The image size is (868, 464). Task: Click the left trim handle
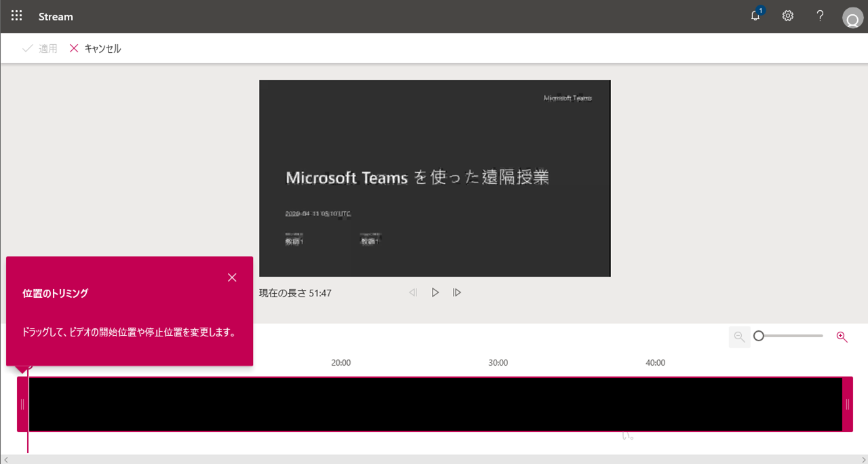click(x=22, y=404)
